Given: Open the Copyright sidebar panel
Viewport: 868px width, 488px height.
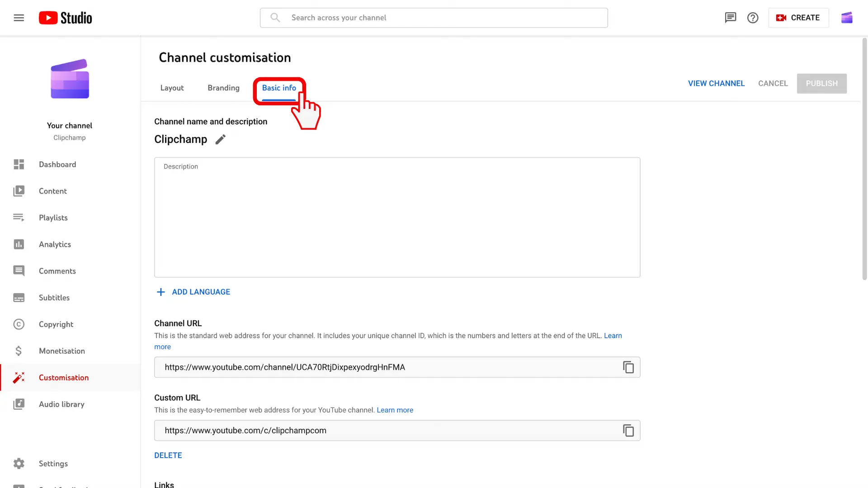Looking at the screenshot, I should pyautogui.click(x=56, y=324).
